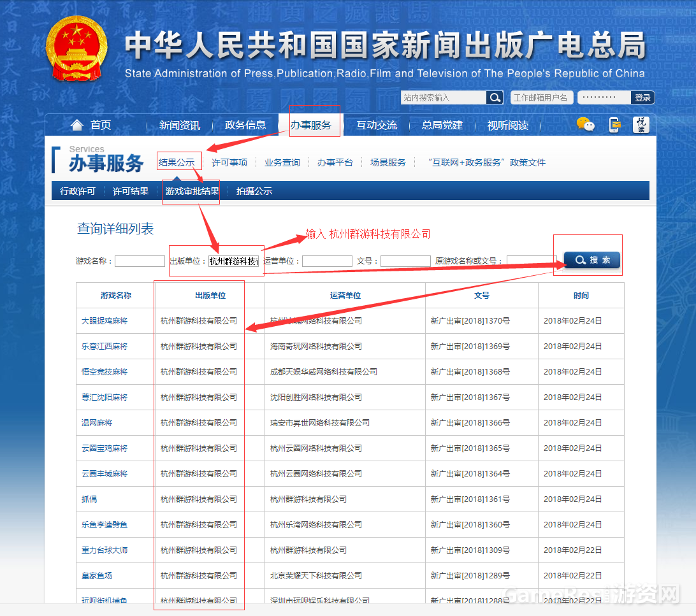This screenshot has height=616, width=696.
Task: Select the 业务查询 sub-tab
Action: point(282,162)
